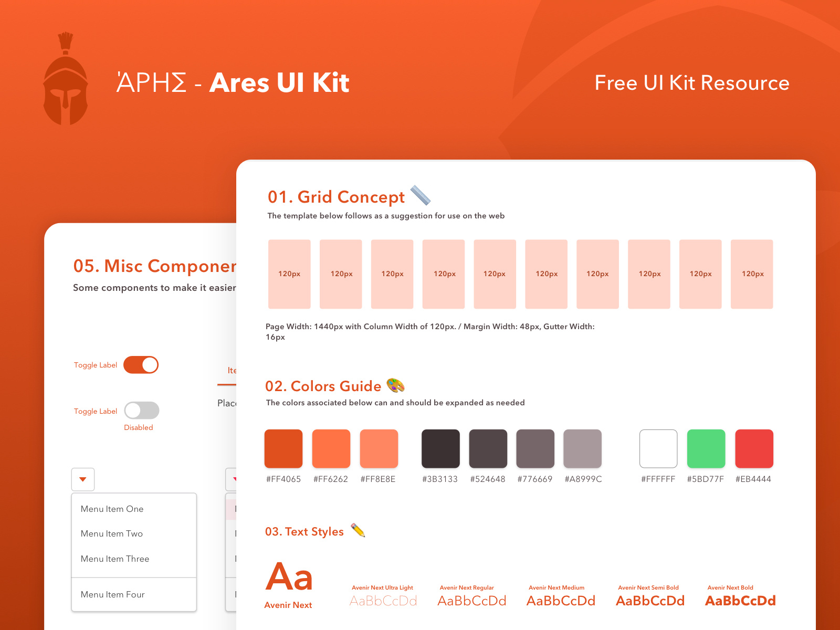Click the Avenir Next Bold sample

coord(740,596)
